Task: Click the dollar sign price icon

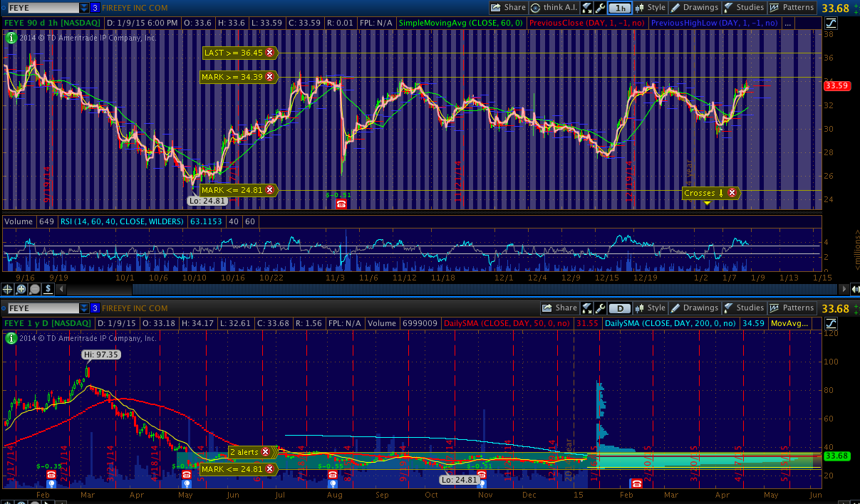Action: point(47,289)
